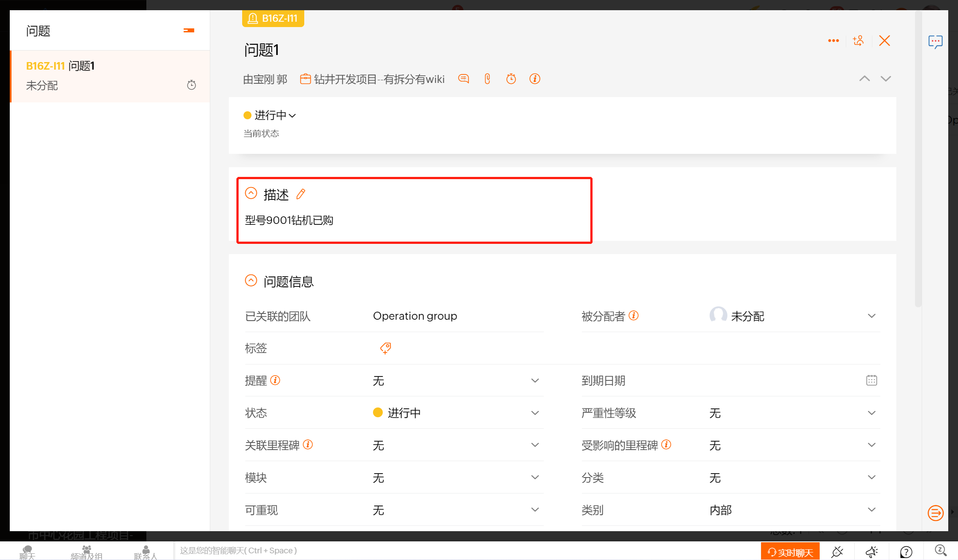The width and height of the screenshot is (958, 560).
Task: Click the smart chat input field
Action: [399, 551]
